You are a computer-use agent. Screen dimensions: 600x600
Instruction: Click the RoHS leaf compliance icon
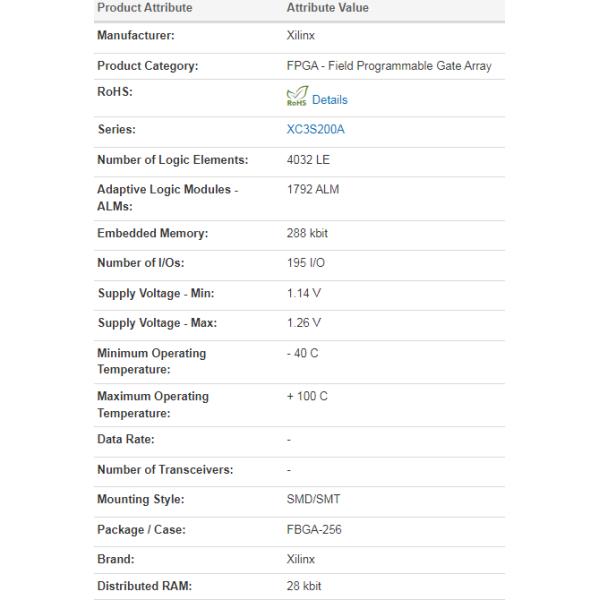(297, 96)
